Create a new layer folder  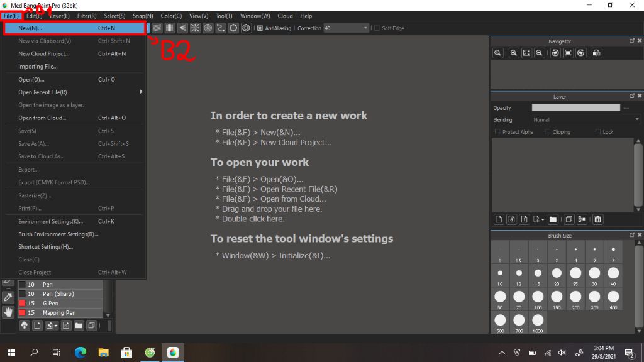[x=553, y=219]
